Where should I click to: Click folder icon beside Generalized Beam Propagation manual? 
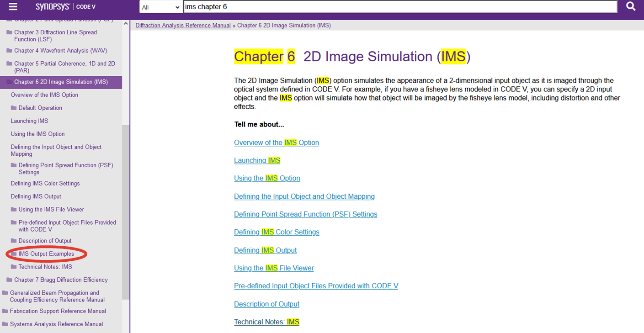click(5, 293)
